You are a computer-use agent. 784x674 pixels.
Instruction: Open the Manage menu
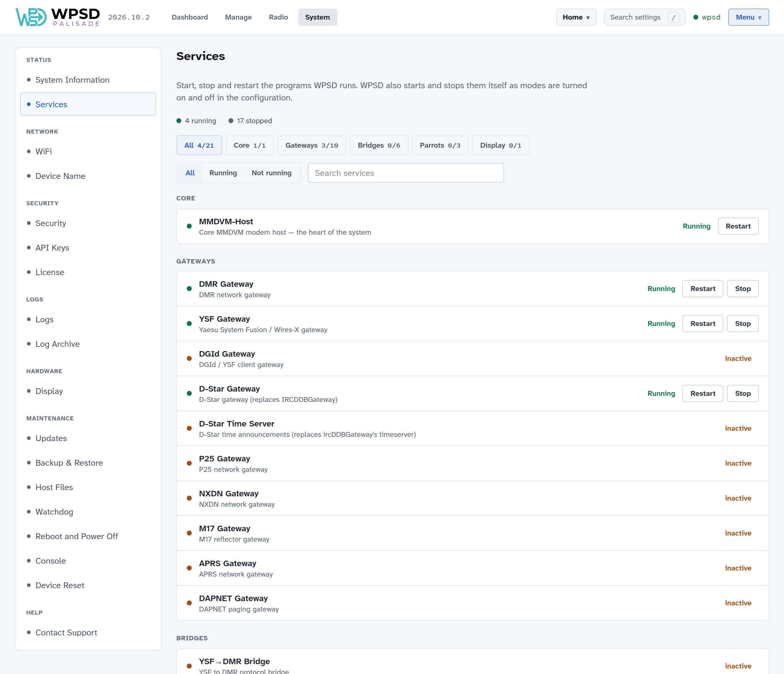(238, 17)
